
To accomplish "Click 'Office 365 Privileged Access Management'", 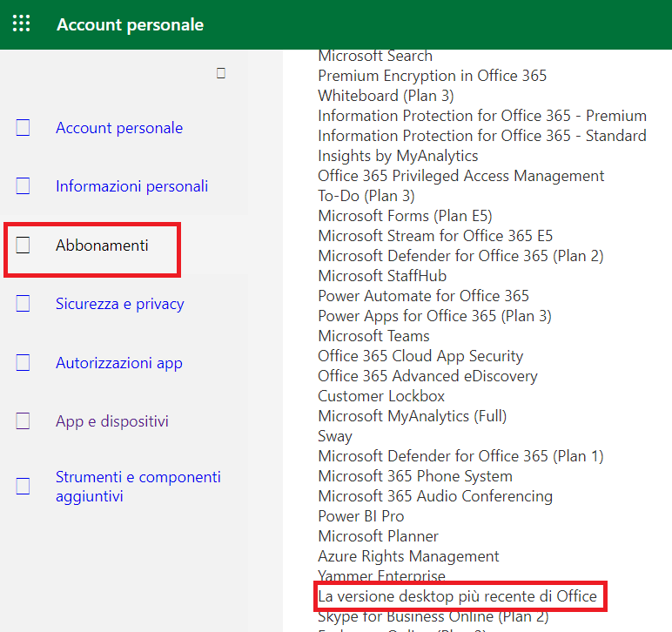I will pos(460,176).
